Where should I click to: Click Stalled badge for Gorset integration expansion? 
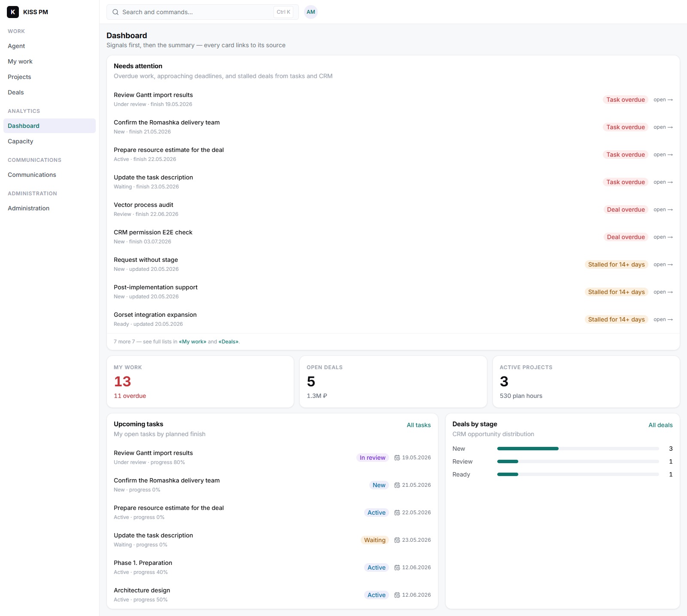pos(617,319)
